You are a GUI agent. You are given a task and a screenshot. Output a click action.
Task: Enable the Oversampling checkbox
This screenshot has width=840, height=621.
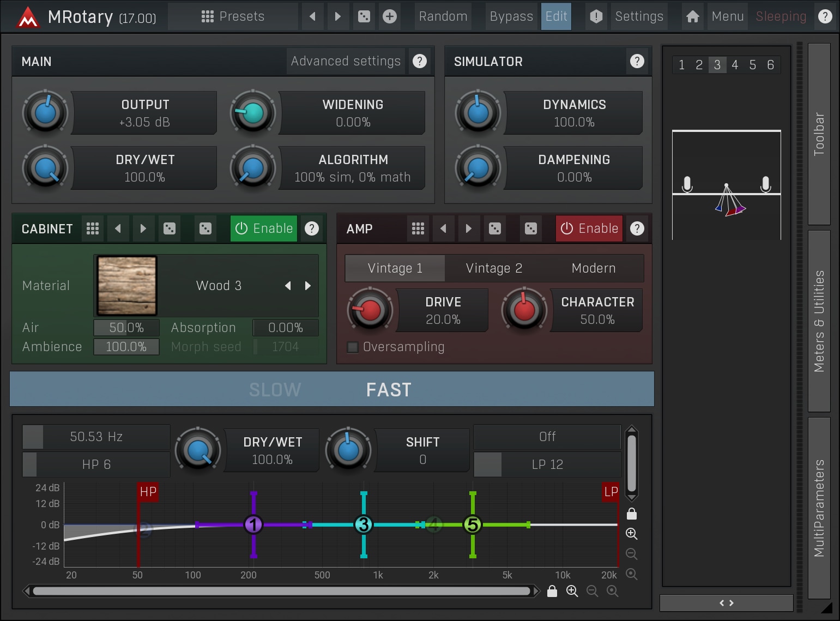point(353,347)
